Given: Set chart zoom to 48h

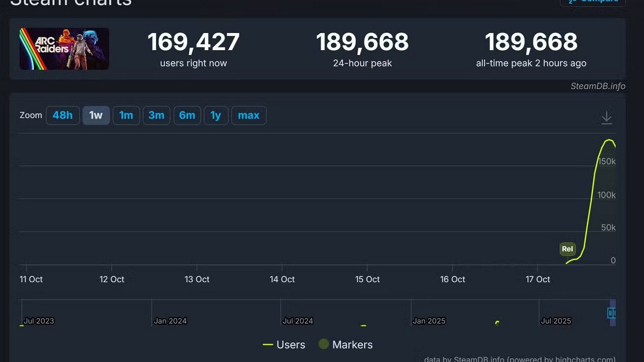Looking at the screenshot, I should coord(62,115).
